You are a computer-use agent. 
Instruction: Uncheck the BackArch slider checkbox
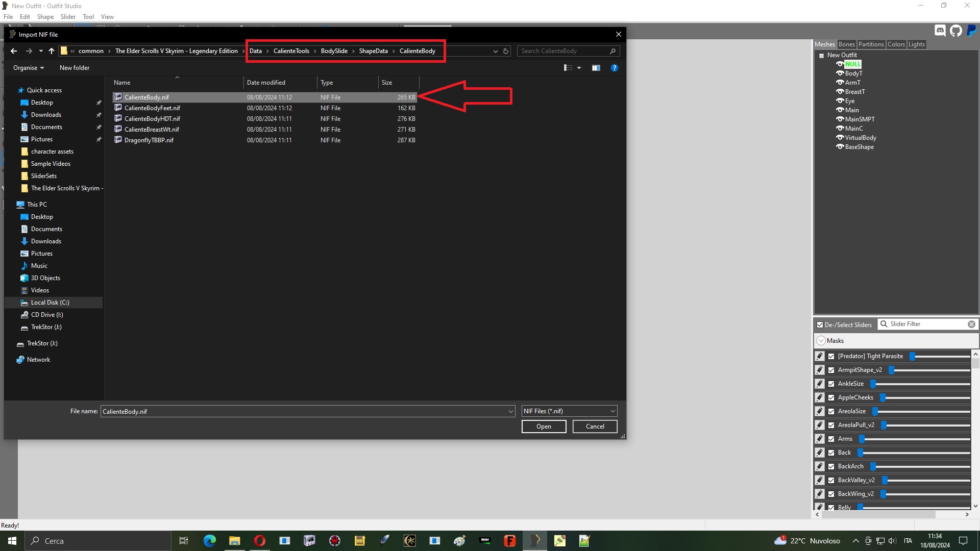(x=831, y=466)
